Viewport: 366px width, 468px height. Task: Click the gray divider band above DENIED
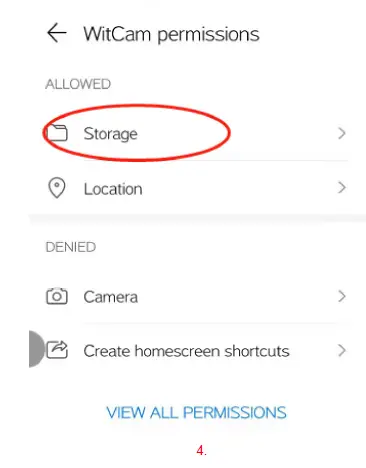pyautogui.click(x=197, y=219)
